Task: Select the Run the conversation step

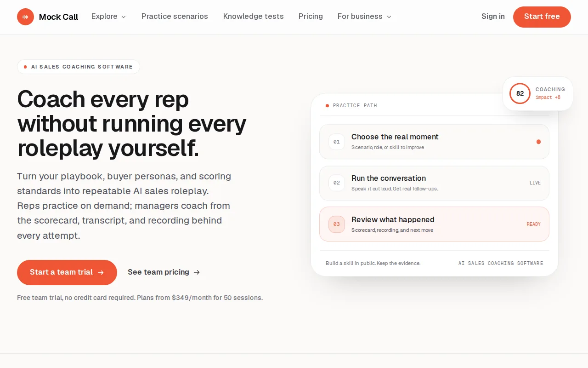Action: click(x=434, y=183)
